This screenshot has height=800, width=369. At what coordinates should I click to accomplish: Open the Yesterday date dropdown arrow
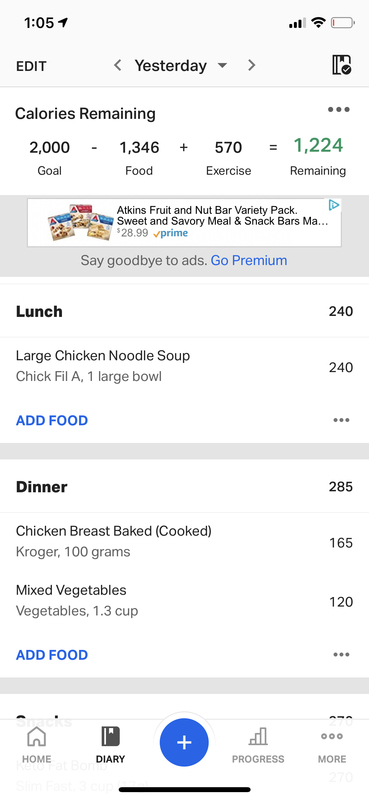click(222, 66)
